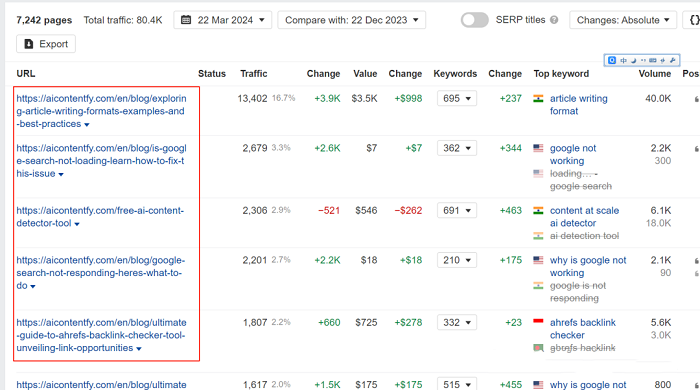The image size is (700, 390).
Task: Click the export file icon
Action: point(29,44)
